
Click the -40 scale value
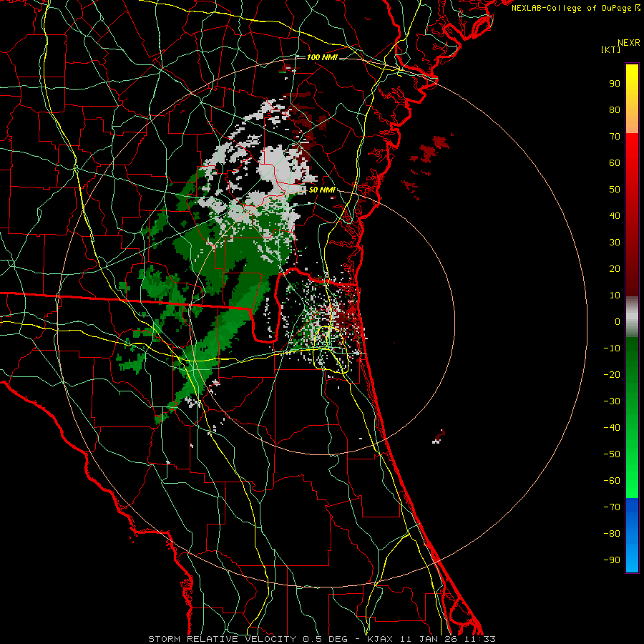[612, 428]
